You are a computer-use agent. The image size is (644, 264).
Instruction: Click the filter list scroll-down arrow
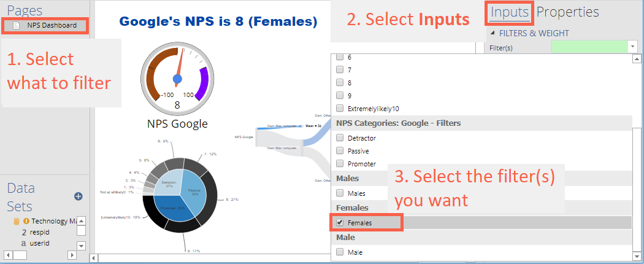click(636, 256)
